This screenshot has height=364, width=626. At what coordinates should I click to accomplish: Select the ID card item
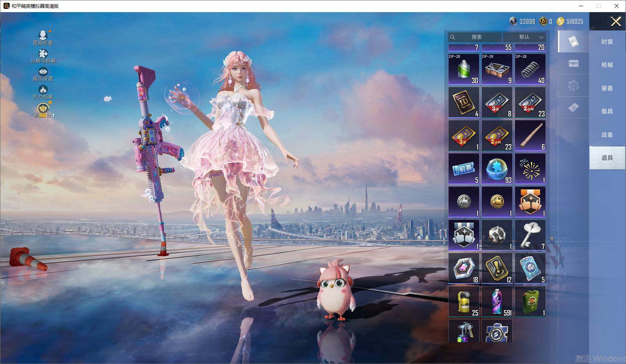464,102
